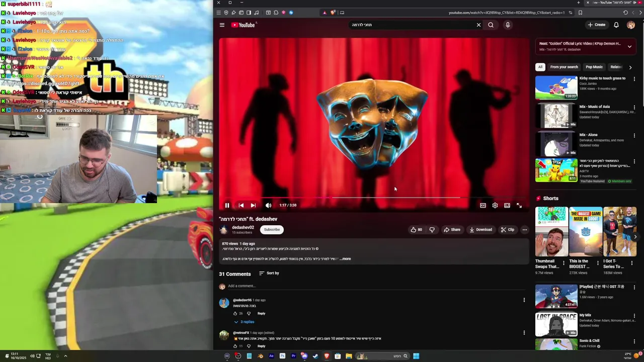Open options for Playlist anime OST video
Screen dimensions: 644x362
coord(634,288)
